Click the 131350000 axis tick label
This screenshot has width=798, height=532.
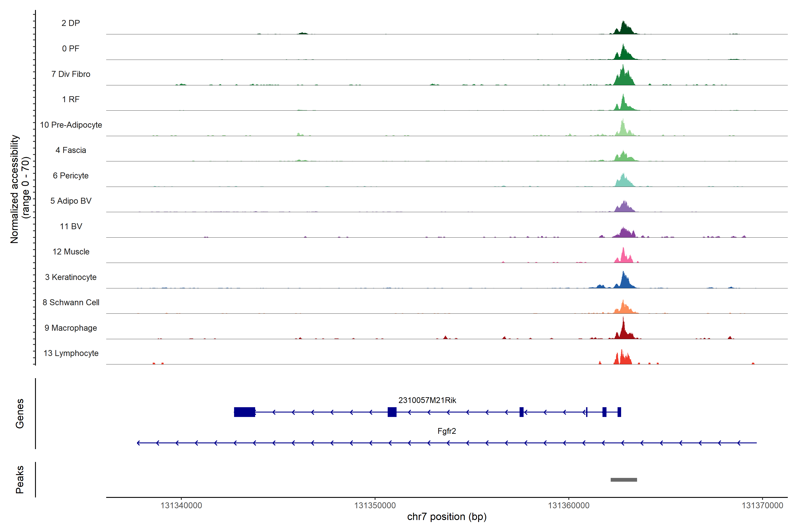tap(375, 506)
